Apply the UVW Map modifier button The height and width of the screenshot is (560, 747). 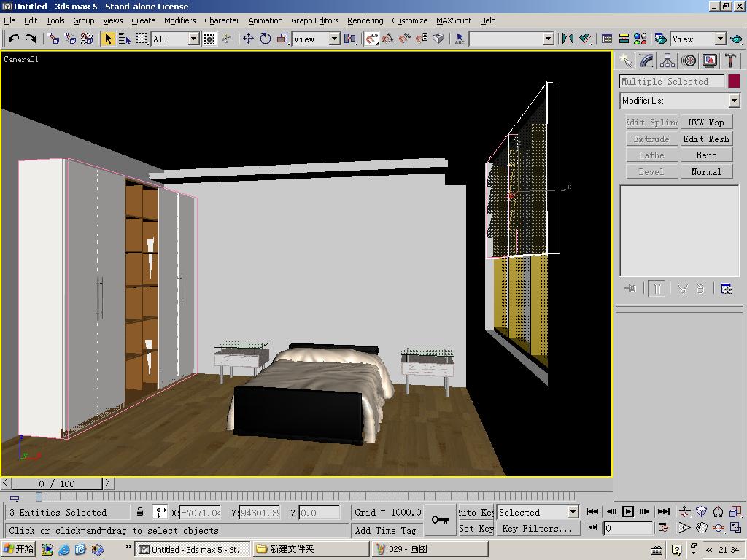pyautogui.click(x=706, y=122)
